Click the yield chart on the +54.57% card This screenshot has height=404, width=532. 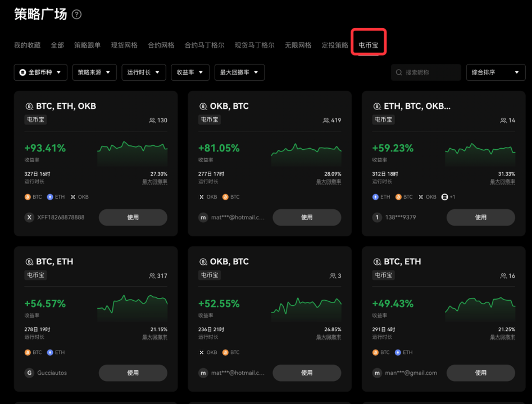coord(132,306)
